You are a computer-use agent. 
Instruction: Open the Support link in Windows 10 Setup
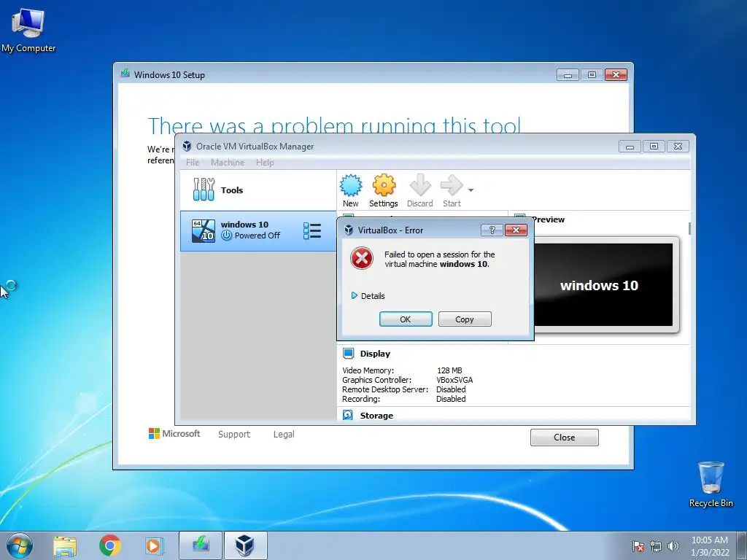point(234,434)
